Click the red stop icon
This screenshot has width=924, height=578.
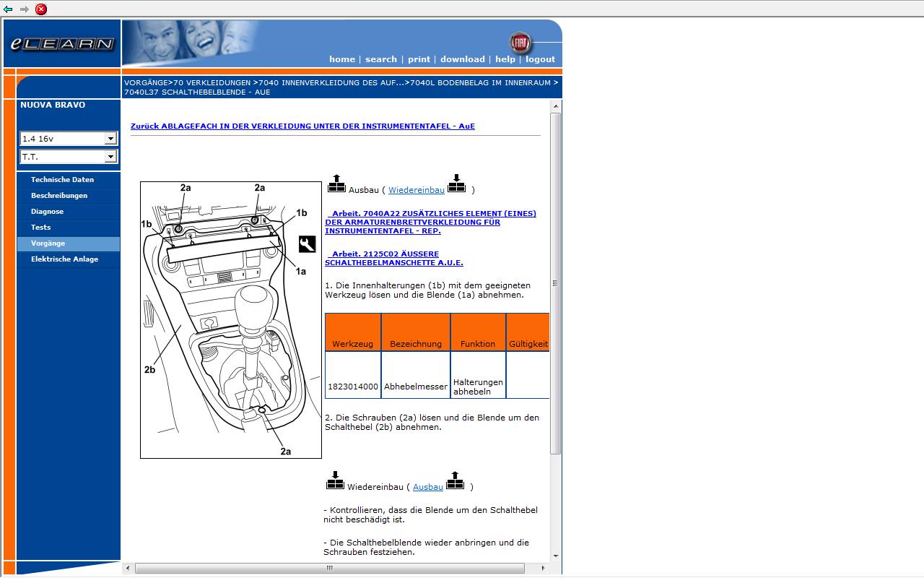tap(41, 9)
